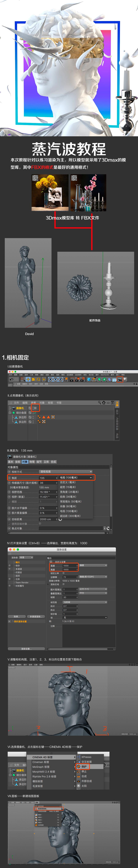Activate camera view icon beside 摄像机 row
Image resolution: width=138 pixels, height=868 pixels.
click(x=35, y=408)
